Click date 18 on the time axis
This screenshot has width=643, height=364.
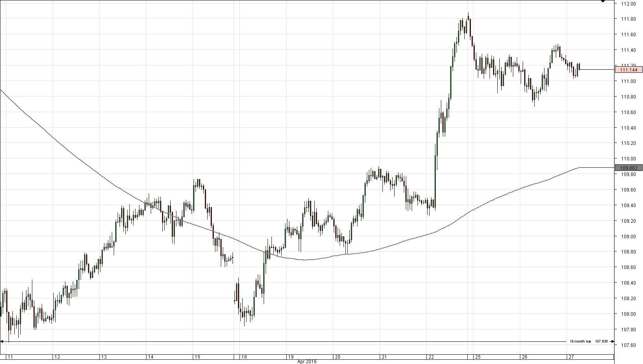tap(243, 357)
